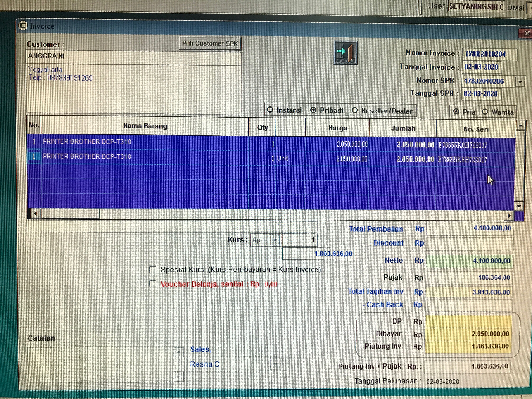Screen dimensions: 532x399
Task: Enable Spesial Kurs checkbox
Action: point(153,269)
